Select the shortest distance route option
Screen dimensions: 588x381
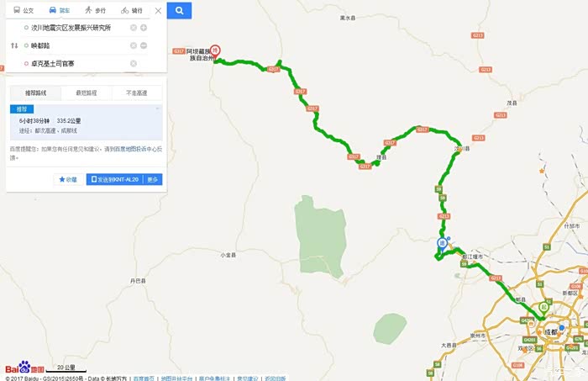pos(87,93)
